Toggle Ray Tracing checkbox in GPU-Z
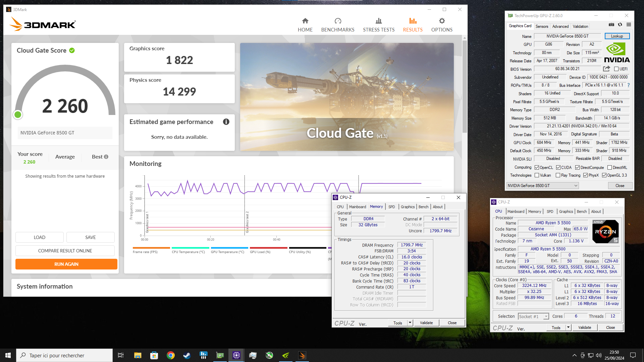Viewport: 644px width, 362px height. 558,175
